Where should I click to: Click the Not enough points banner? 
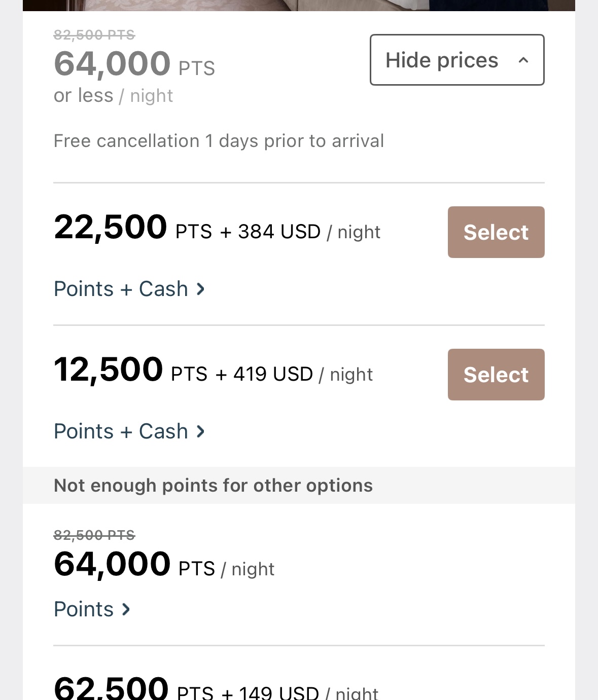click(x=213, y=486)
